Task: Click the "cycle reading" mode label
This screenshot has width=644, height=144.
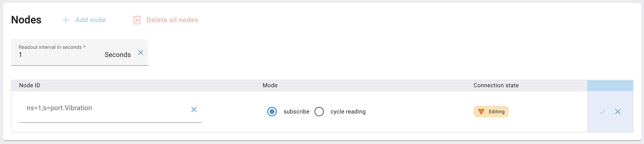Action: (348, 112)
